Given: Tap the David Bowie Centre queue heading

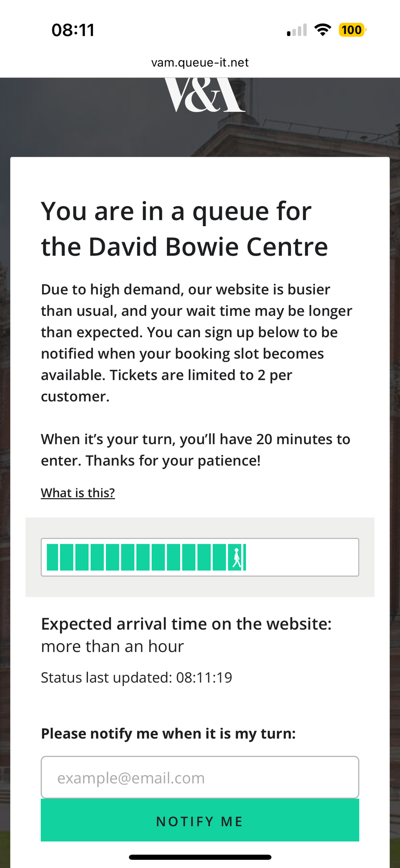Looking at the screenshot, I should tap(184, 229).
